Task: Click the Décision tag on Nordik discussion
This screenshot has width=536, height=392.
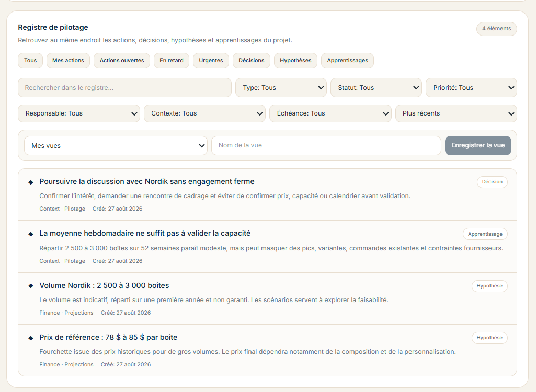Action: pos(492,182)
